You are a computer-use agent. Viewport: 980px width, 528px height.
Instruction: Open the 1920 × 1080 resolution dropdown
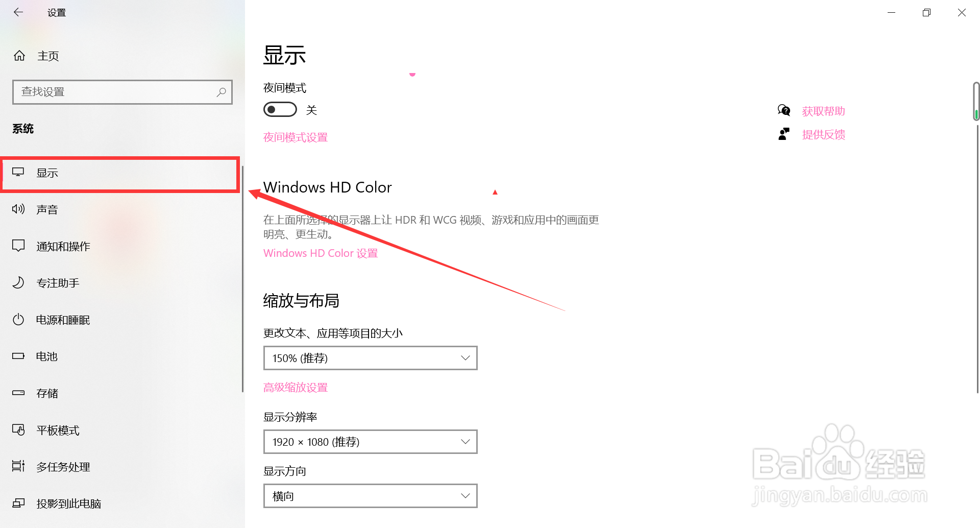(371, 442)
